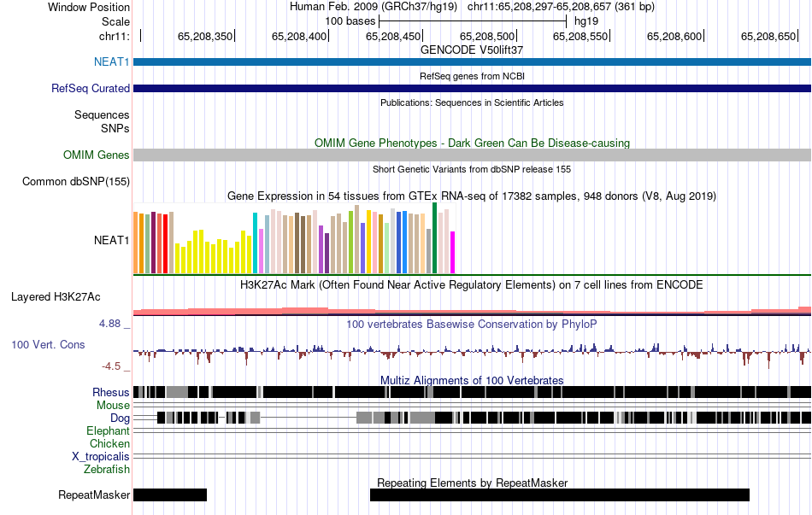812x515 pixels.
Task: Click the Common dbSNP(155) track label
Action: [x=76, y=182]
